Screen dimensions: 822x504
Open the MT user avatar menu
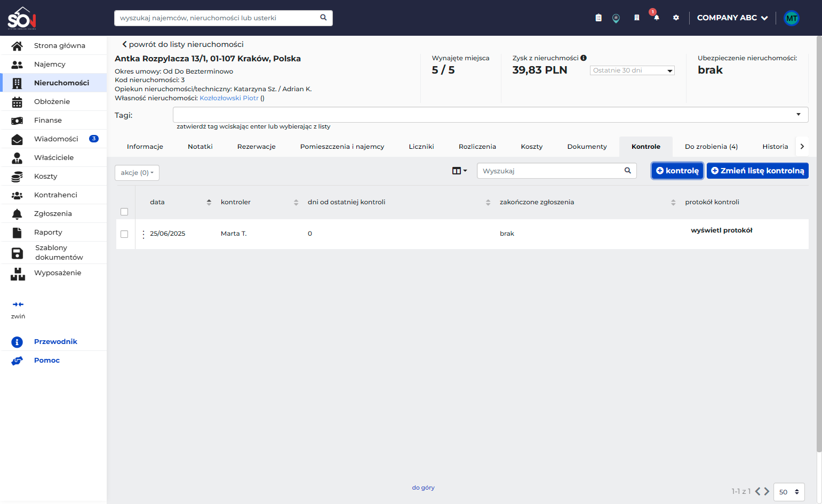pos(792,18)
